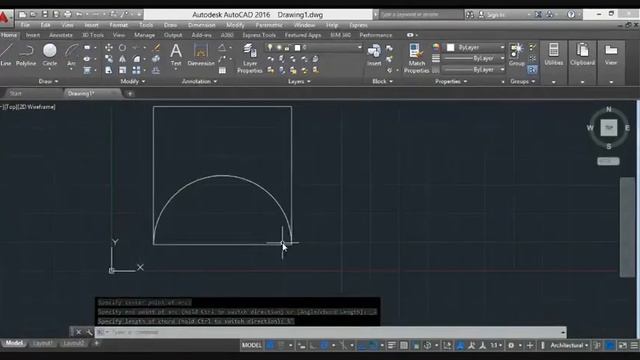Toggle the layer on/off lightbulb icon
640x360 pixels.
[x=269, y=47]
